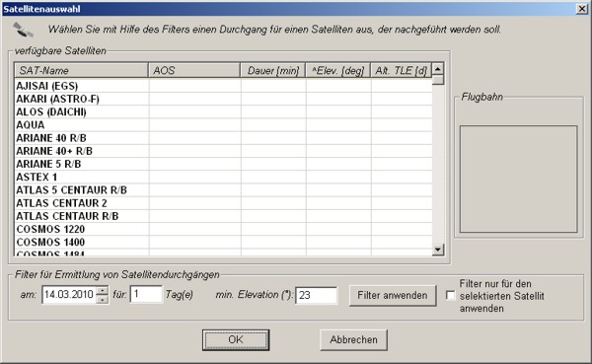Click the Flugbahn preview box
The height and width of the screenshot is (364, 592).
(x=518, y=179)
